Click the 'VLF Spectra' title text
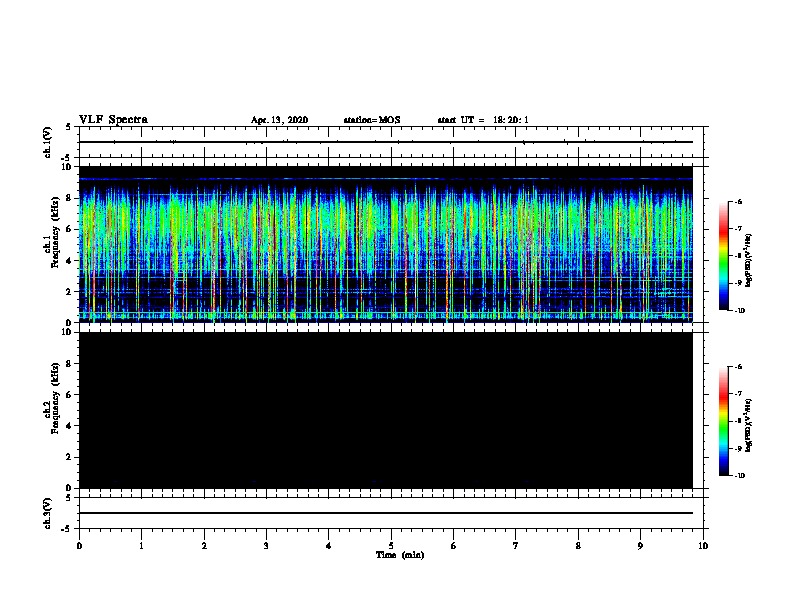 tap(113, 120)
